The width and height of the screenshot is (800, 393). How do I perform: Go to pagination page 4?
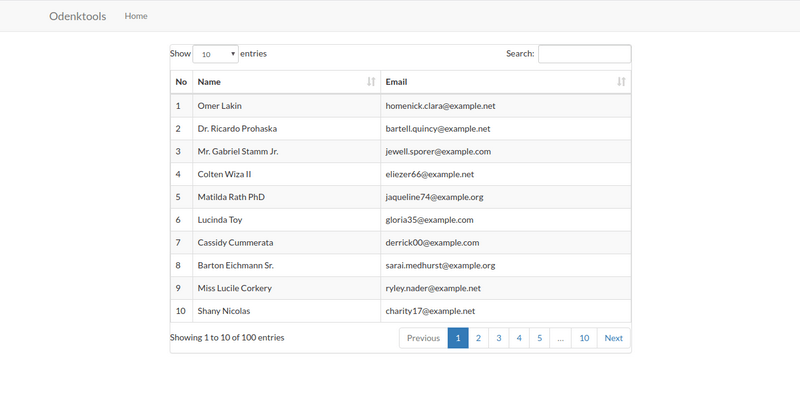(519, 338)
